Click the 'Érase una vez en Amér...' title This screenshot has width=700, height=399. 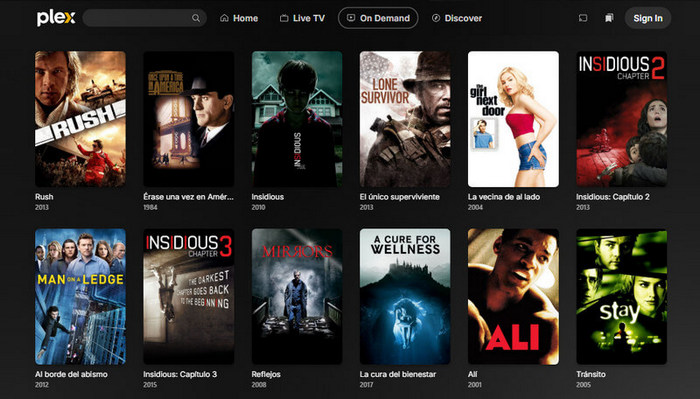point(188,197)
